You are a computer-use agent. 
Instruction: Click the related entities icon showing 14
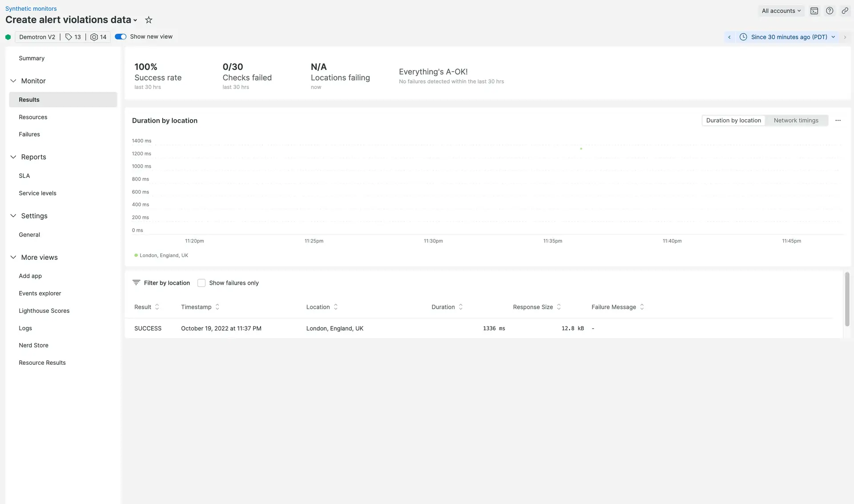click(98, 37)
